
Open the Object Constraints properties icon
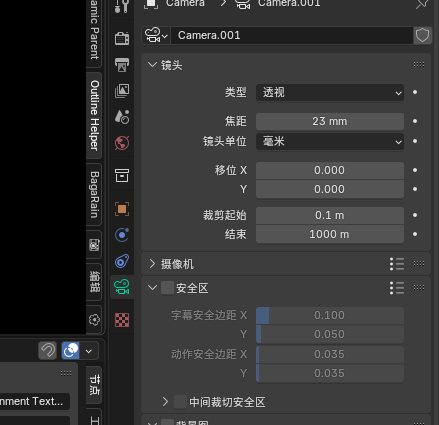[x=122, y=261]
